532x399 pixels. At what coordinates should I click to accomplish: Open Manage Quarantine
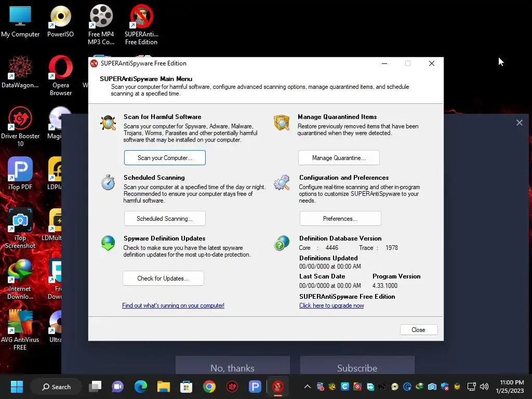339,158
